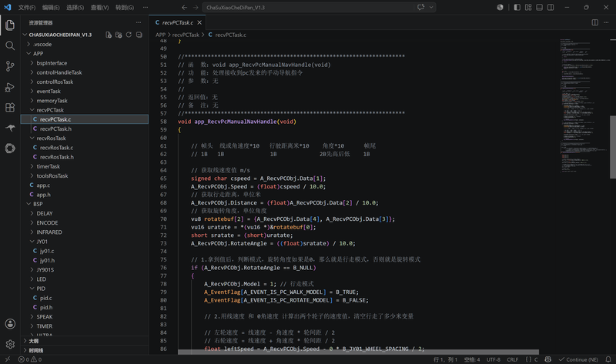Click the Copilot status icon in status bar
Screen dimensions: 616x364
click(548, 359)
